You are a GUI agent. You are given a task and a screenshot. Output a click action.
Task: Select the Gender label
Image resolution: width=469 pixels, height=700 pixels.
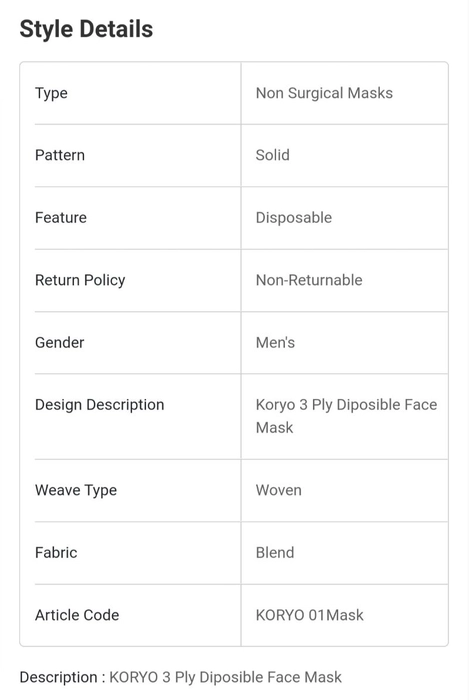pos(59,342)
